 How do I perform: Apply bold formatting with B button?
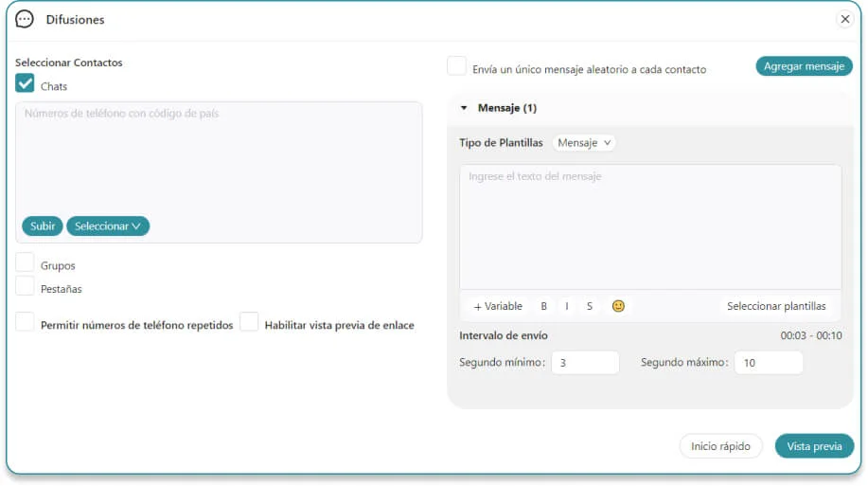tap(543, 306)
